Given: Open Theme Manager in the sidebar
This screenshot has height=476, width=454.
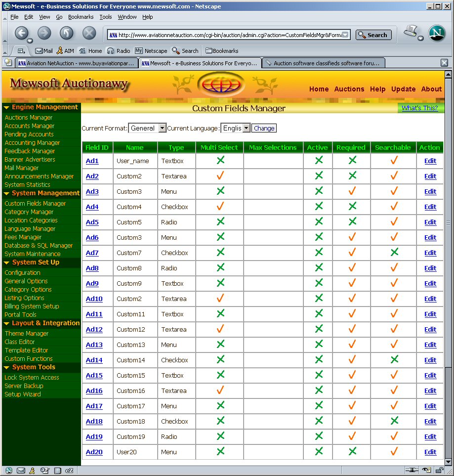Looking at the screenshot, I should 26,333.
